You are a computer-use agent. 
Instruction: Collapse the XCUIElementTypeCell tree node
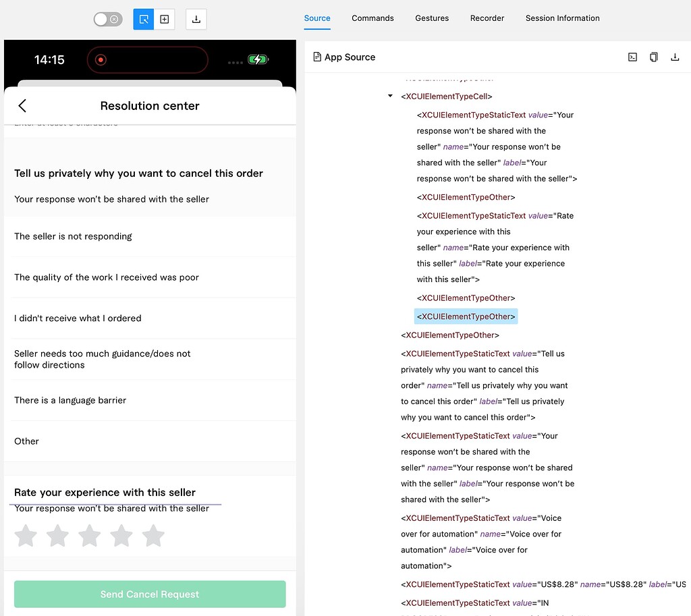coord(389,96)
